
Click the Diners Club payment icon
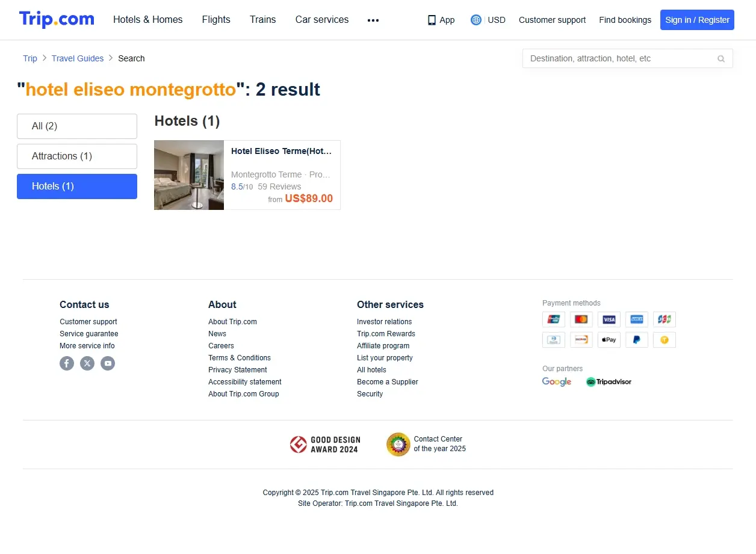pos(554,340)
